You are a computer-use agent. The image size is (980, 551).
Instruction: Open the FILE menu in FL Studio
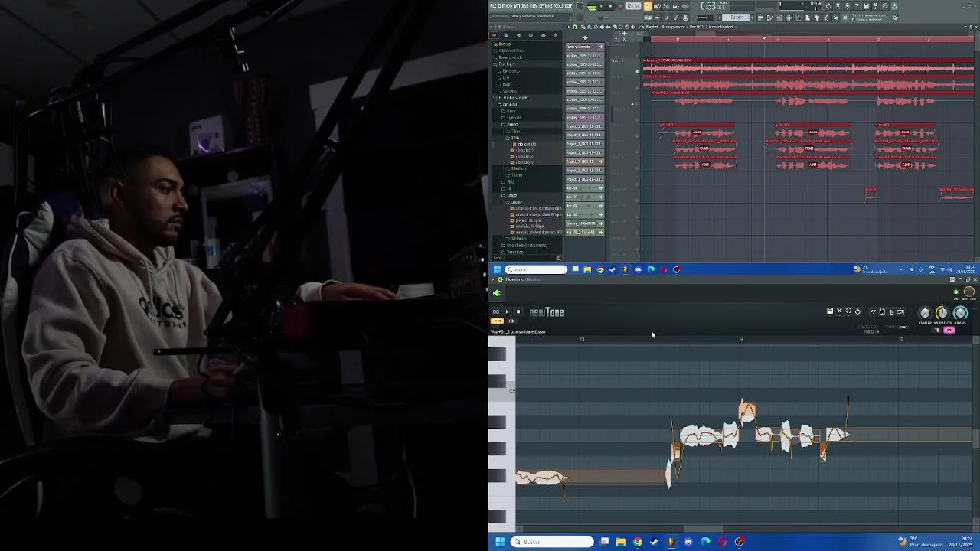(493, 5)
